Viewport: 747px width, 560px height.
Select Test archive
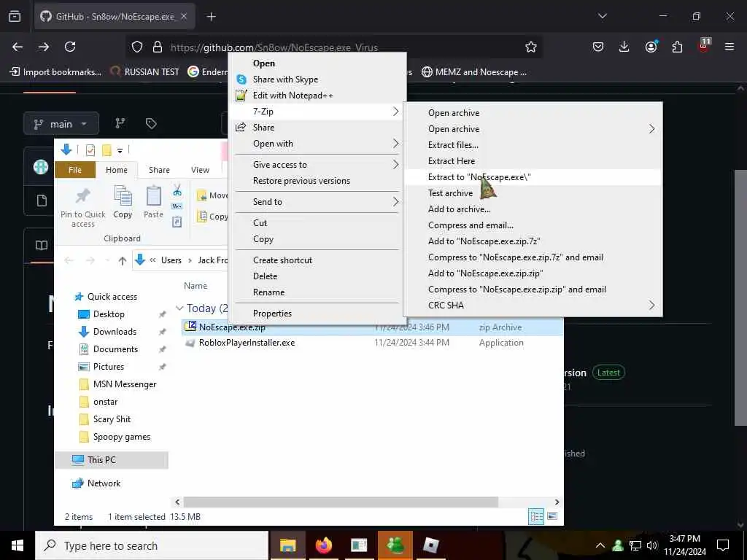(533, 193)
